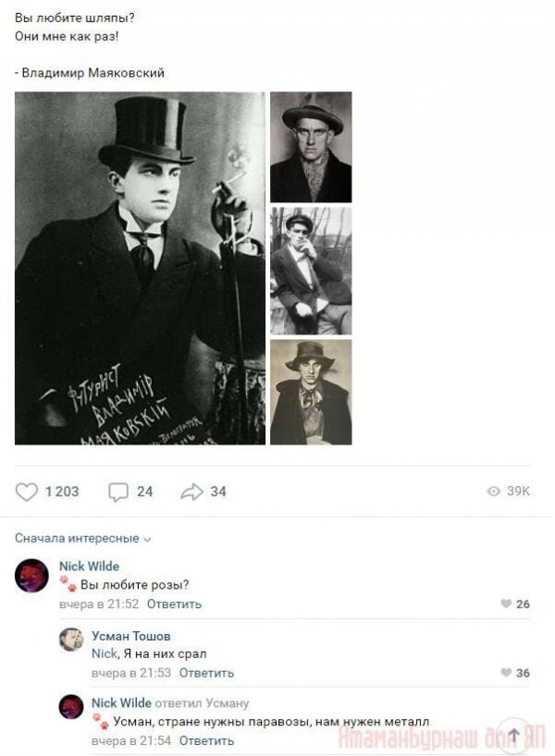Expand the 'Сначала интересные' sort dropdown

(82, 538)
